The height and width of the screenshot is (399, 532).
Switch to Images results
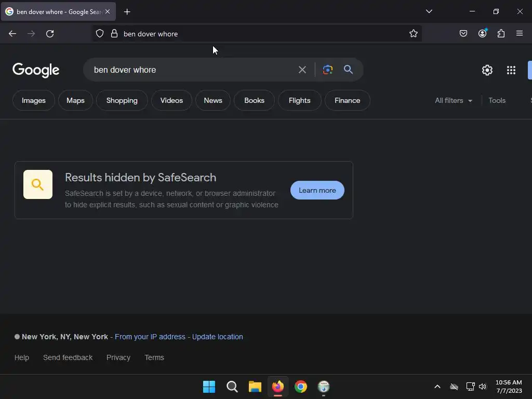click(34, 100)
